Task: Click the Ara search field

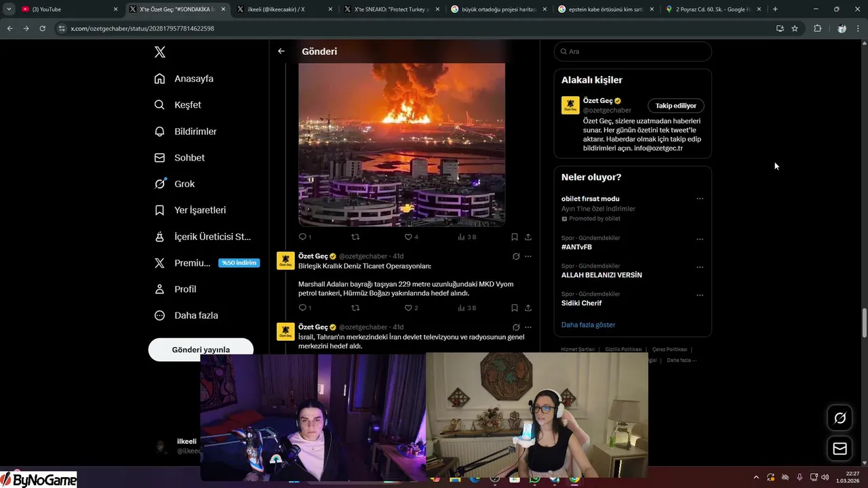Action: pos(633,52)
